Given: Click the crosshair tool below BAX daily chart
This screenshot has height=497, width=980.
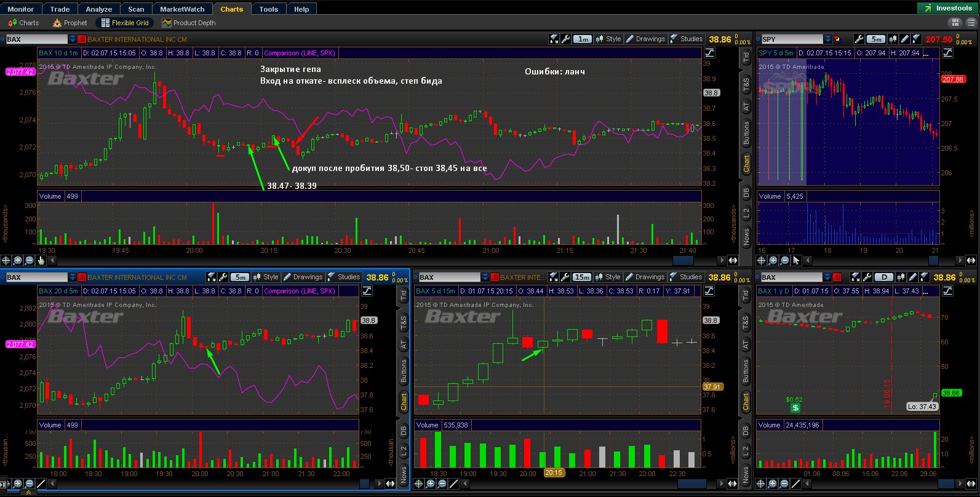Looking at the screenshot, I should [762, 483].
